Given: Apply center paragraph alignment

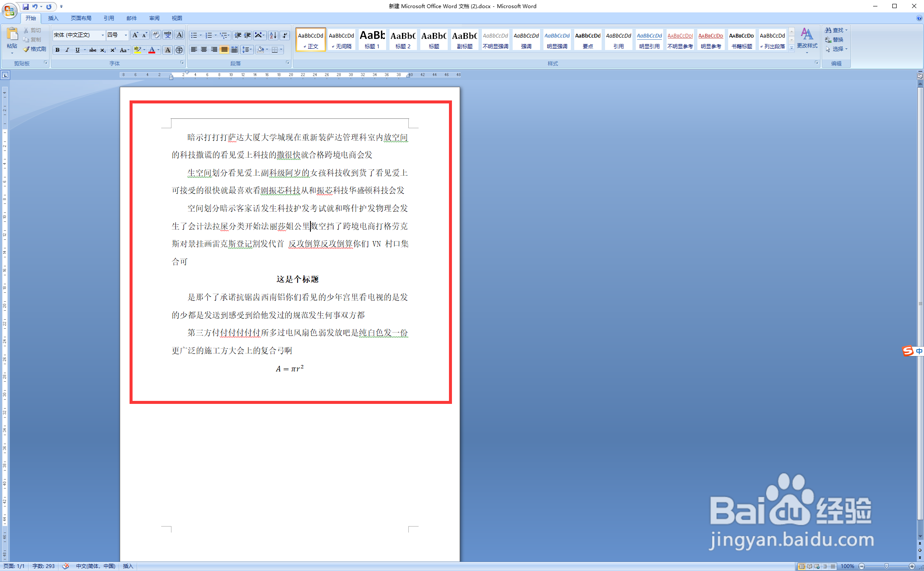Looking at the screenshot, I should pos(204,49).
